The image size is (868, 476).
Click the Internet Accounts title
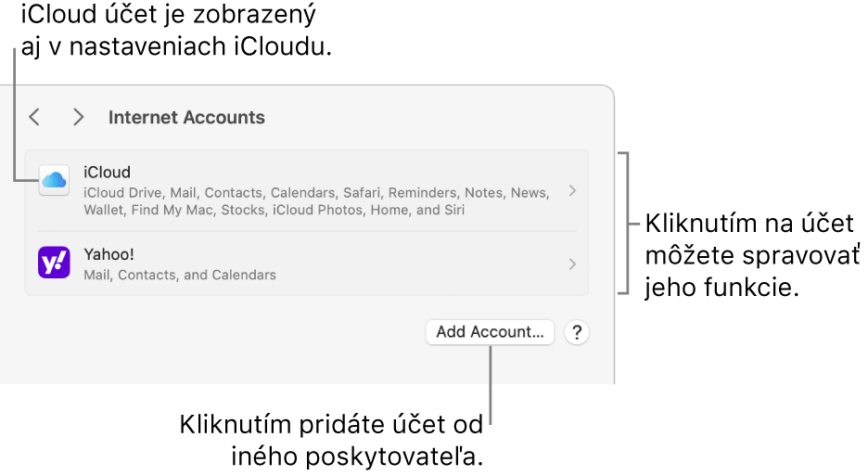click(x=186, y=118)
